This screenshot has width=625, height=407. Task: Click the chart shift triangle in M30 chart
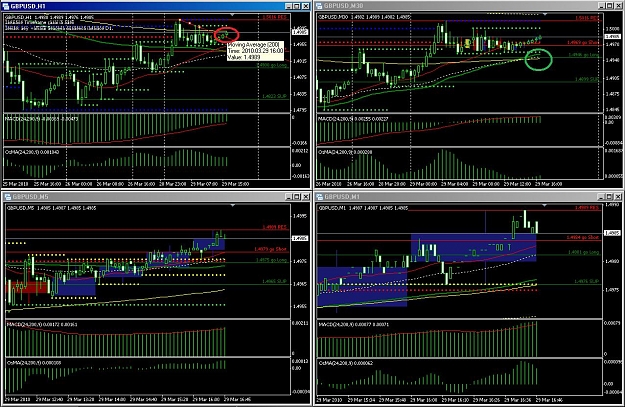point(545,14)
